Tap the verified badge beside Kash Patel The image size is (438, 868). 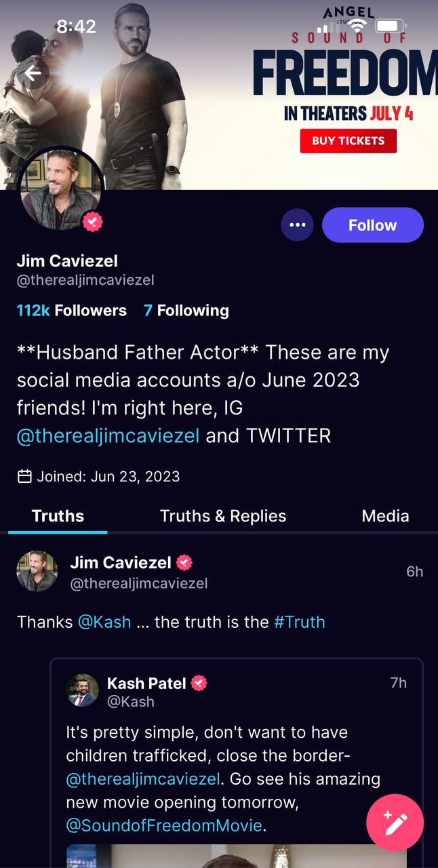click(199, 683)
